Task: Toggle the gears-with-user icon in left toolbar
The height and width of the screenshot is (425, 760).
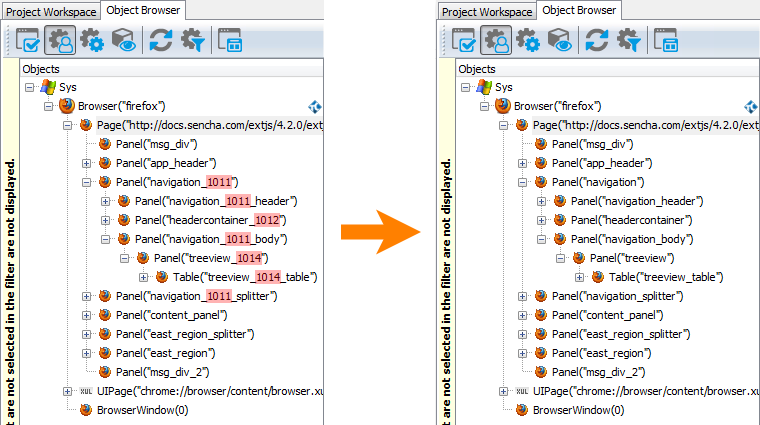Action: pyautogui.click(x=60, y=40)
